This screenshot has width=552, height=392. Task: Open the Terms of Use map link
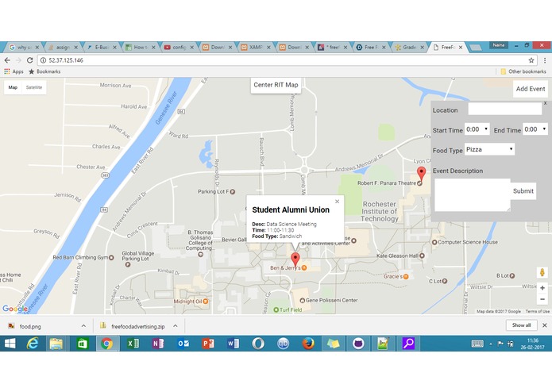(537, 312)
